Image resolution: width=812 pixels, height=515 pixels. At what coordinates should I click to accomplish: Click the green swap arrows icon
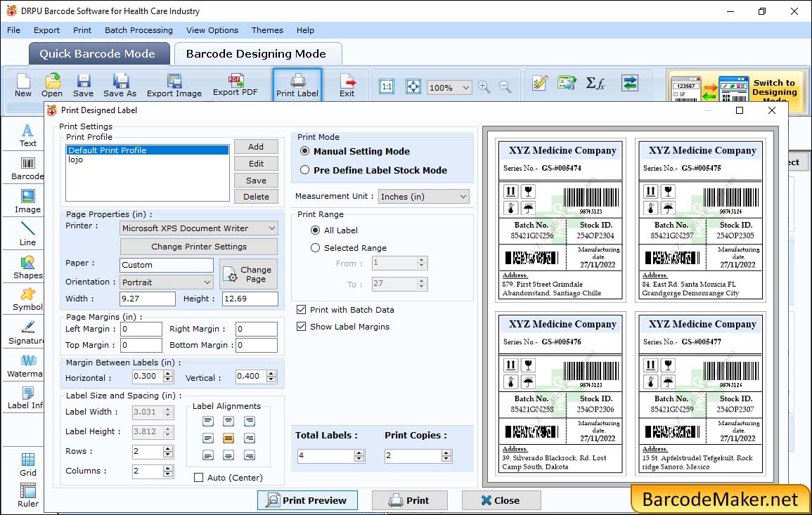point(630,83)
